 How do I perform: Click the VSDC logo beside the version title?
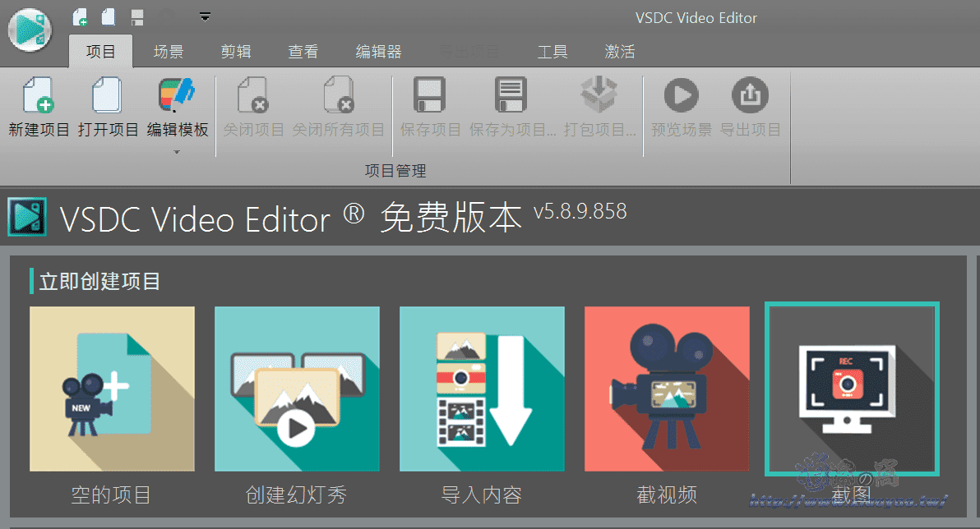27,218
